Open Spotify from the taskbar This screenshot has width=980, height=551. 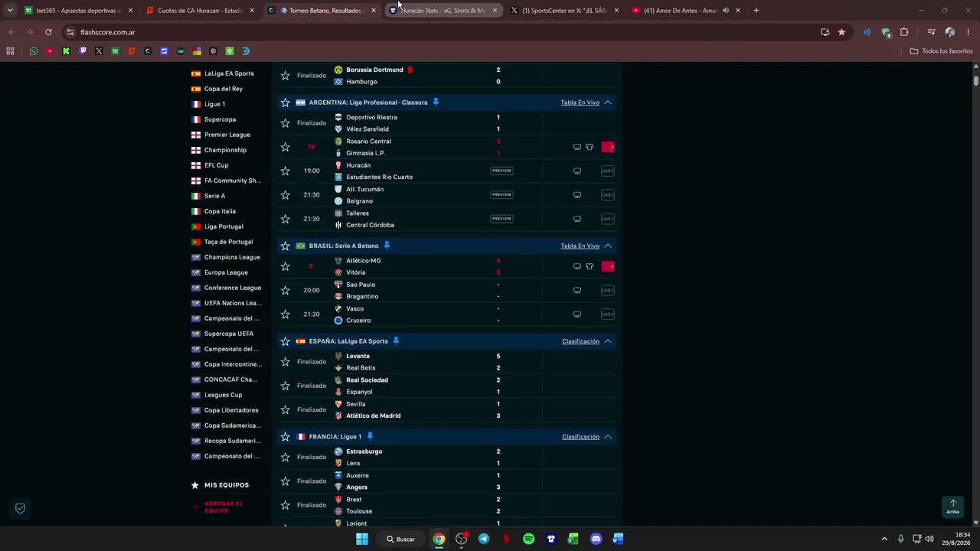[528, 539]
